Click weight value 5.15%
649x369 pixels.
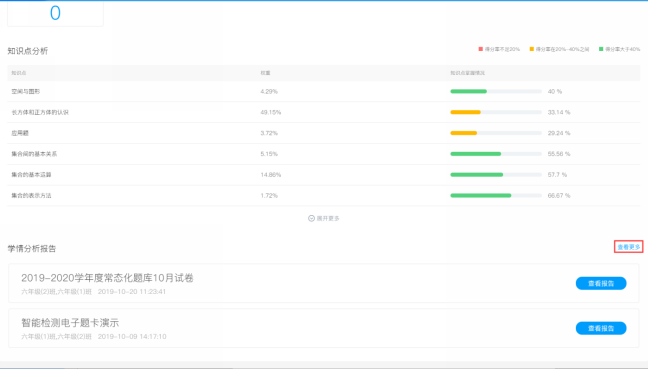click(x=269, y=154)
